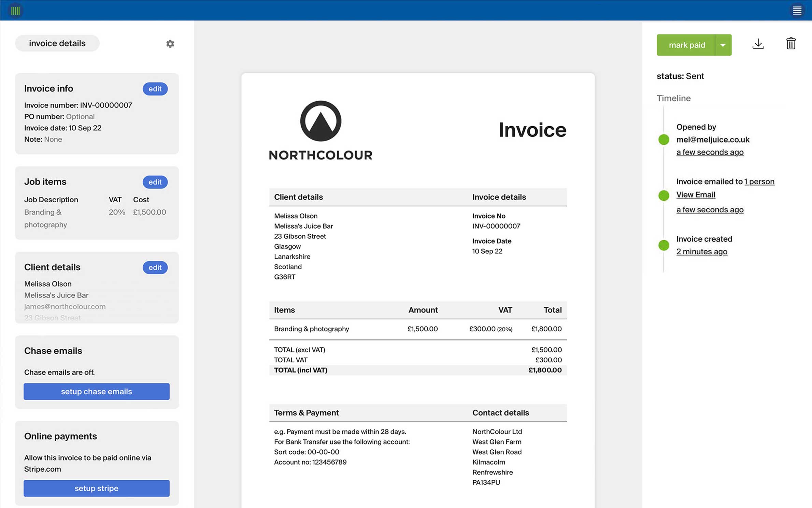Screen dimensions: 812x508
Task: Click the Invoice created timeline dot
Action: 663,245
